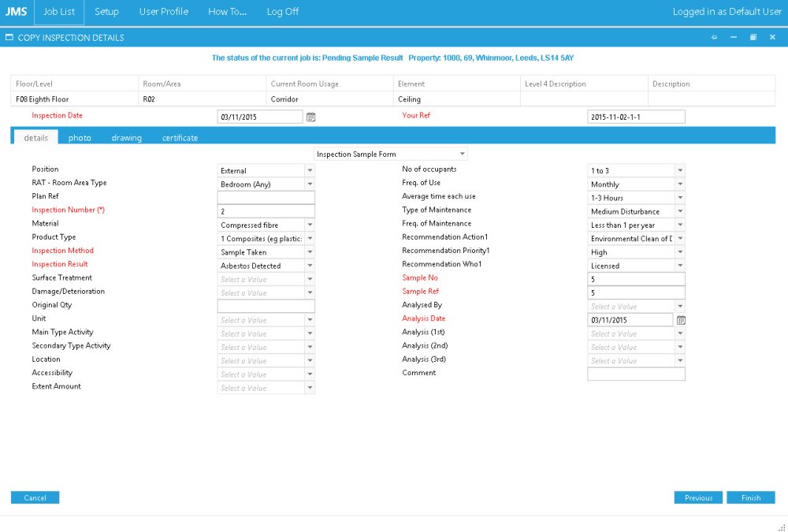Switch to the drawing tab
The image size is (788, 532).
tap(127, 137)
